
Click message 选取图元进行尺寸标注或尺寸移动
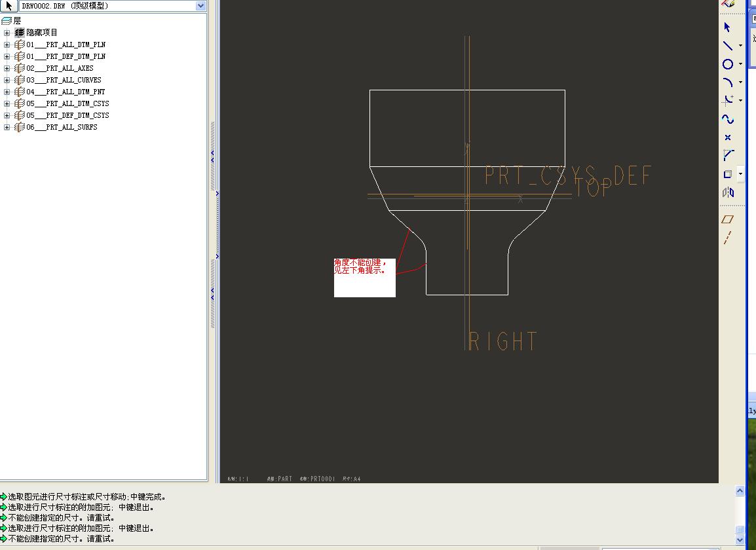(86, 497)
